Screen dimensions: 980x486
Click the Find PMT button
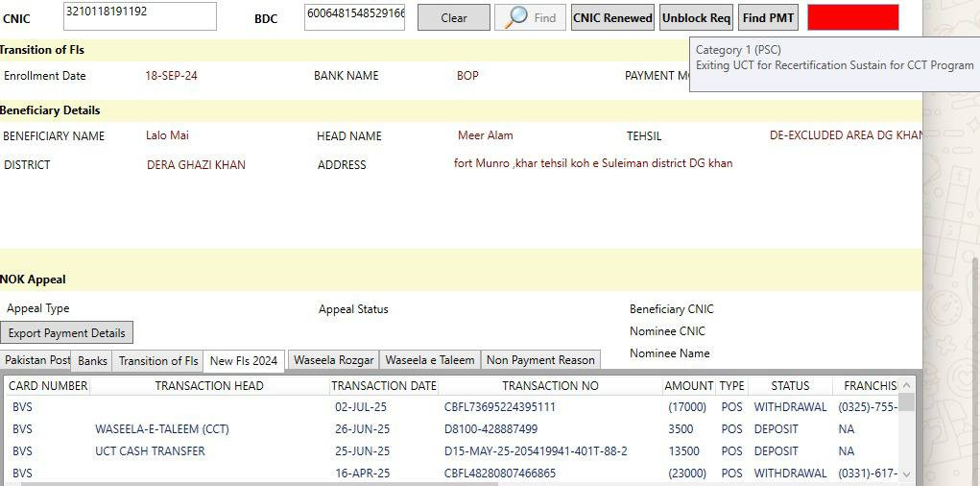point(768,17)
